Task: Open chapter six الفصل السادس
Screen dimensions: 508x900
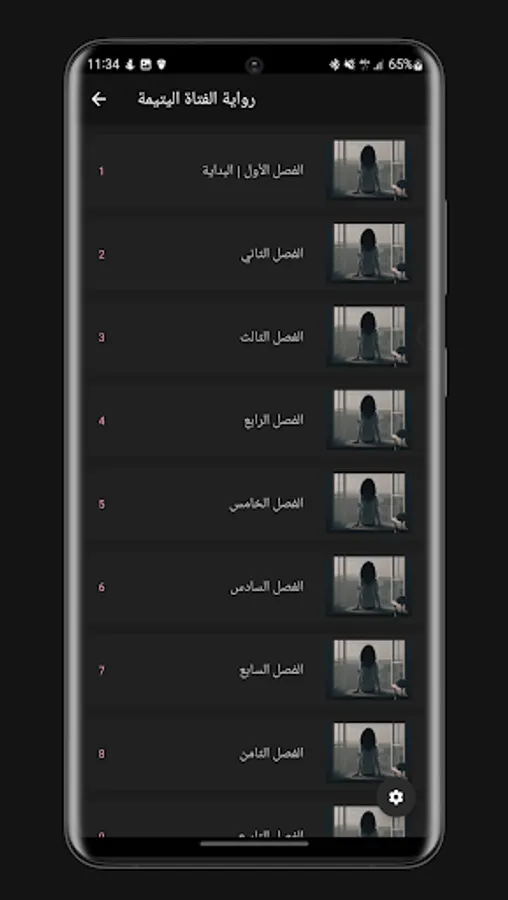Action: [x=256, y=587]
